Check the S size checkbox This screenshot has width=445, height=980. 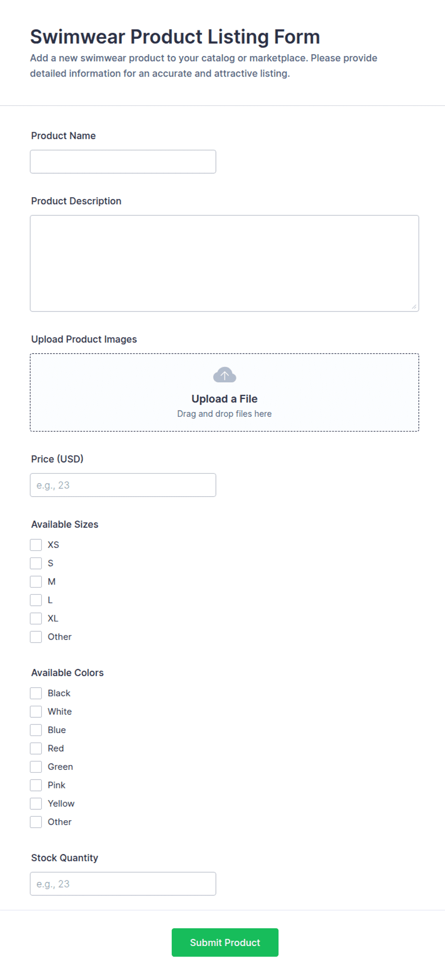point(36,563)
